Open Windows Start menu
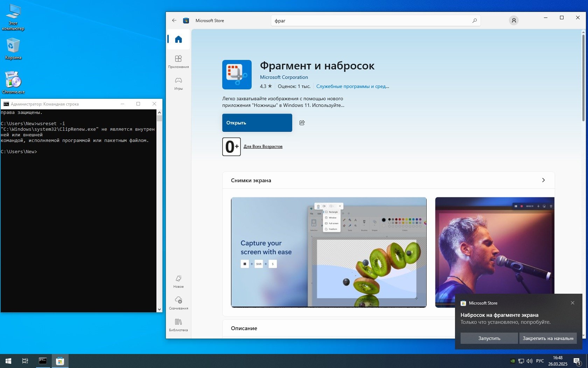The image size is (588, 368). pyautogui.click(x=8, y=361)
